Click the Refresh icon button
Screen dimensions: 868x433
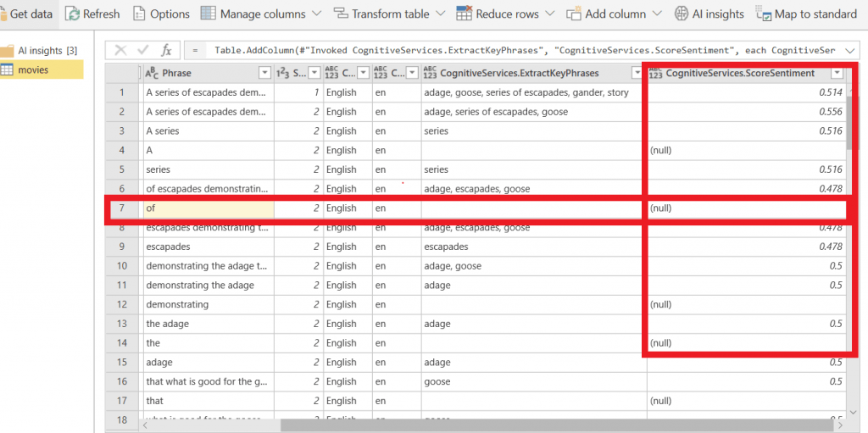(73, 14)
